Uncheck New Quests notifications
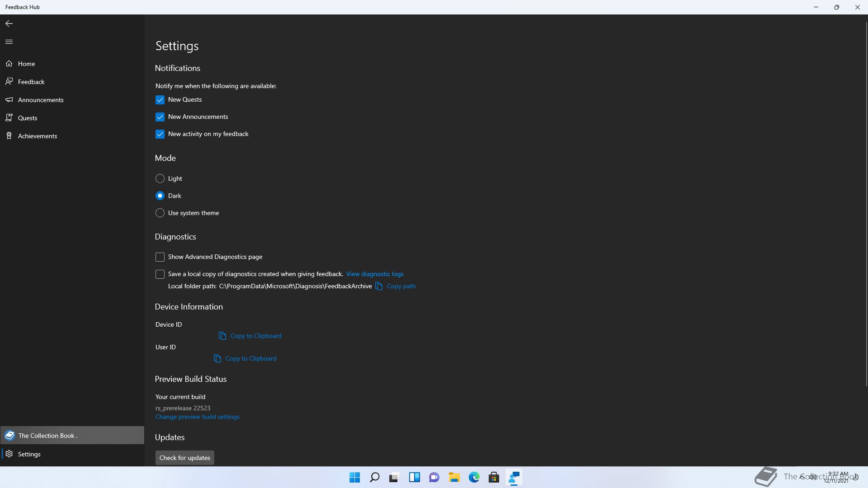This screenshot has width=868, height=488. click(160, 100)
